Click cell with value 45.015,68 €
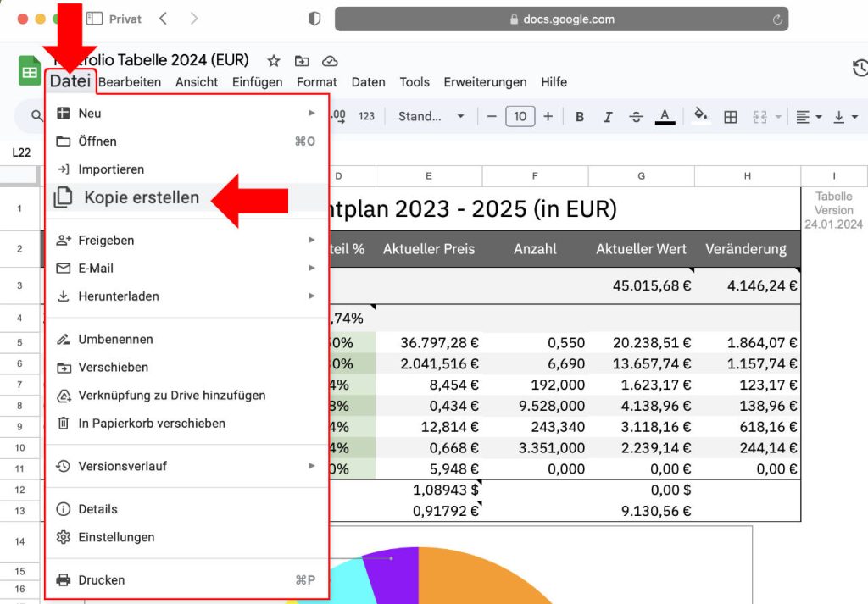Screen dimensions: 868x604 click(x=641, y=286)
